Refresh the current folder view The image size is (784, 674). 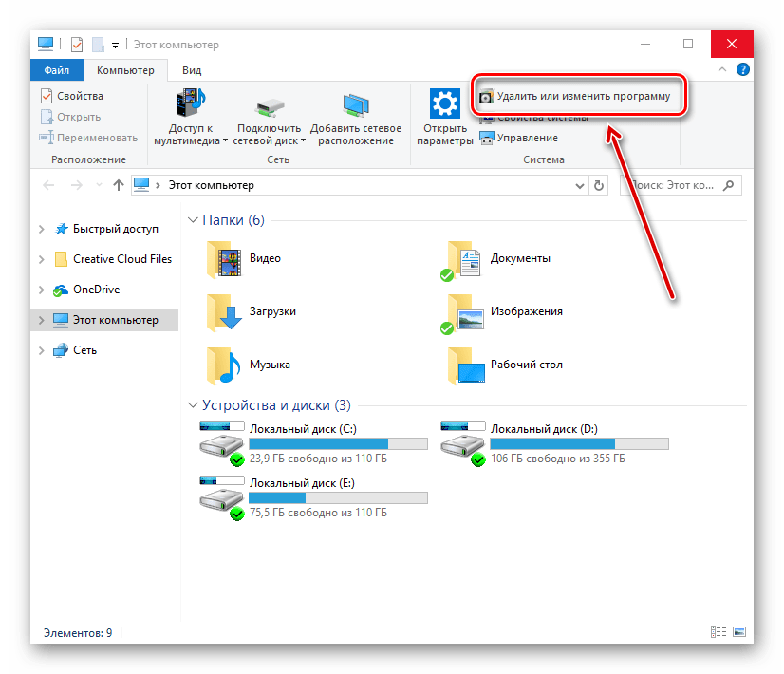coord(599,186)
